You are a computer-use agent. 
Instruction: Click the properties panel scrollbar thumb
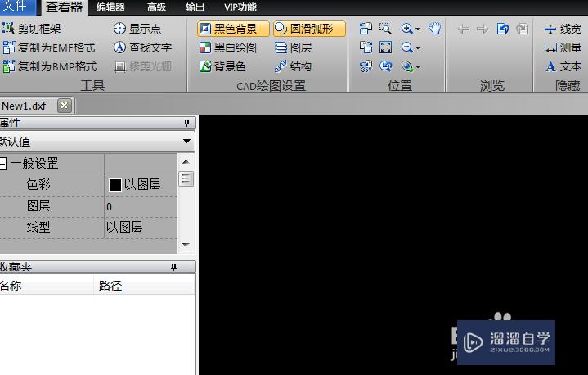point(186,178)
